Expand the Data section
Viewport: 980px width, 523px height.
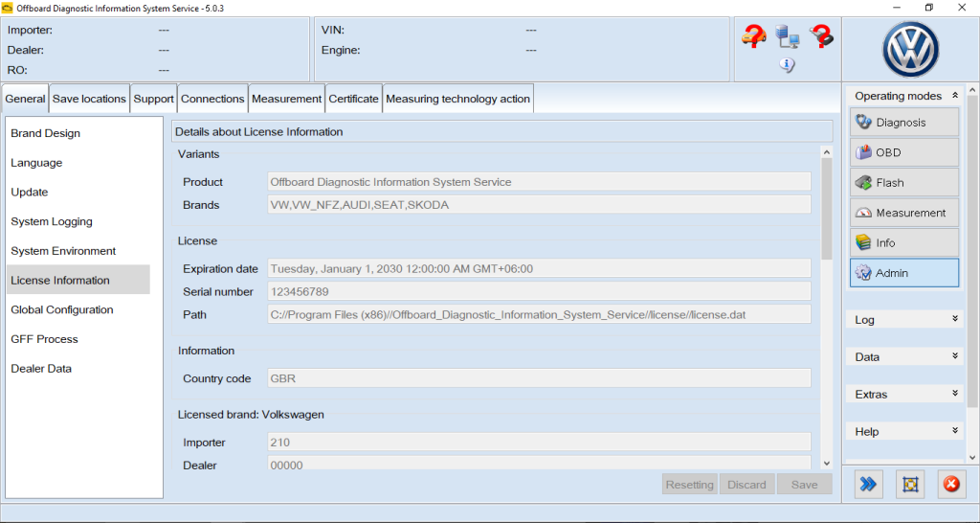955,356
